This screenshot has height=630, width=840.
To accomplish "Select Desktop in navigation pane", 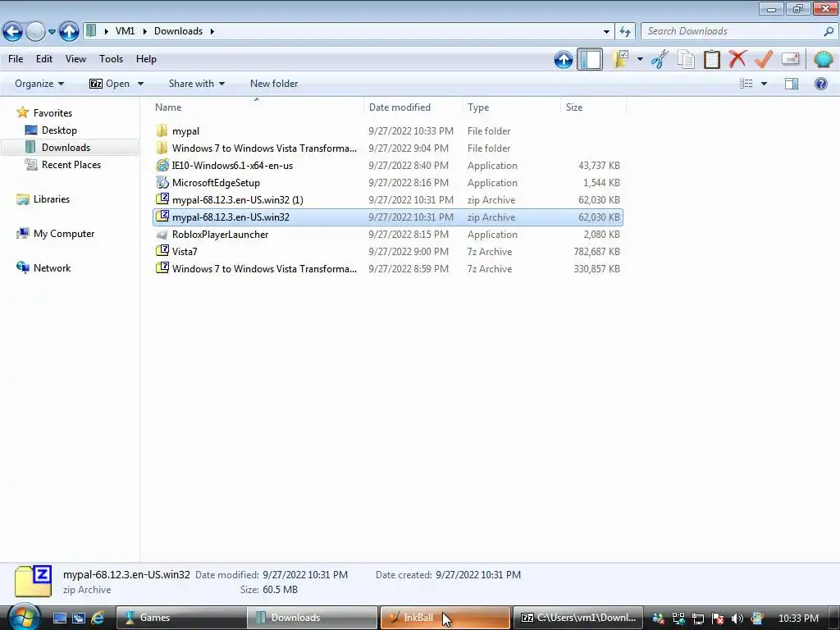I will point(59,130).
